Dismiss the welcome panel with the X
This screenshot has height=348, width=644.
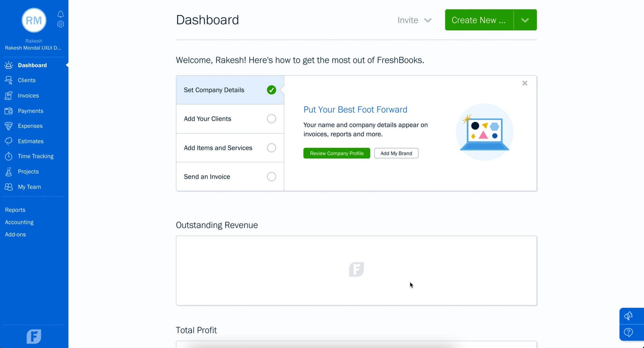(525, 83)
